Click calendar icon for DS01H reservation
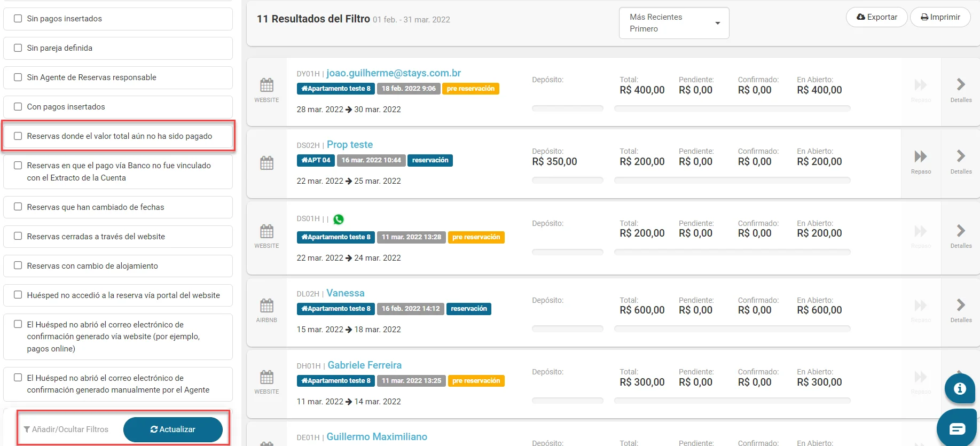980x446 pixels. (266, 231)
